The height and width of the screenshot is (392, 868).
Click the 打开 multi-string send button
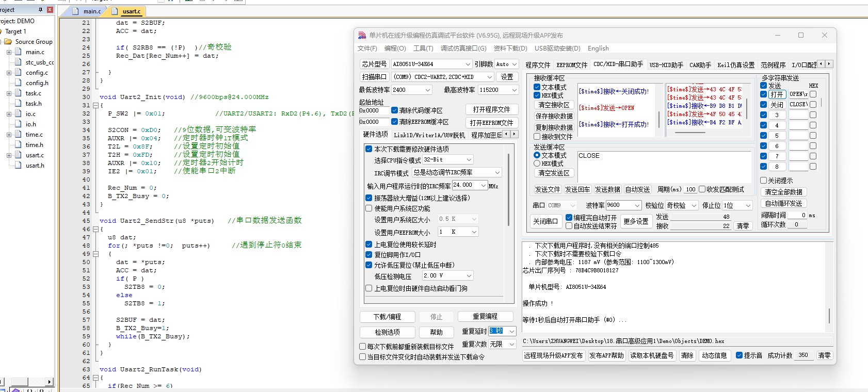tap(777, 94)
